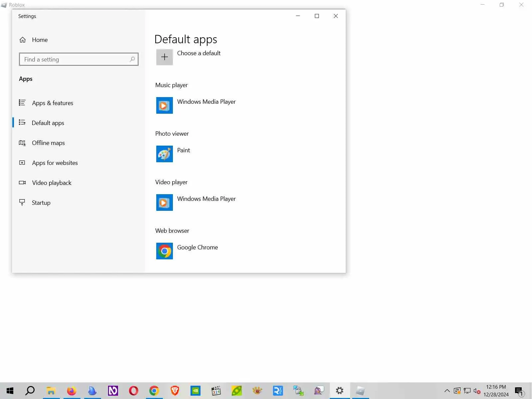This screenshot has width=532, height=399.
Task: Click the Default apps page heading
Action: click(x=186, y=39)
